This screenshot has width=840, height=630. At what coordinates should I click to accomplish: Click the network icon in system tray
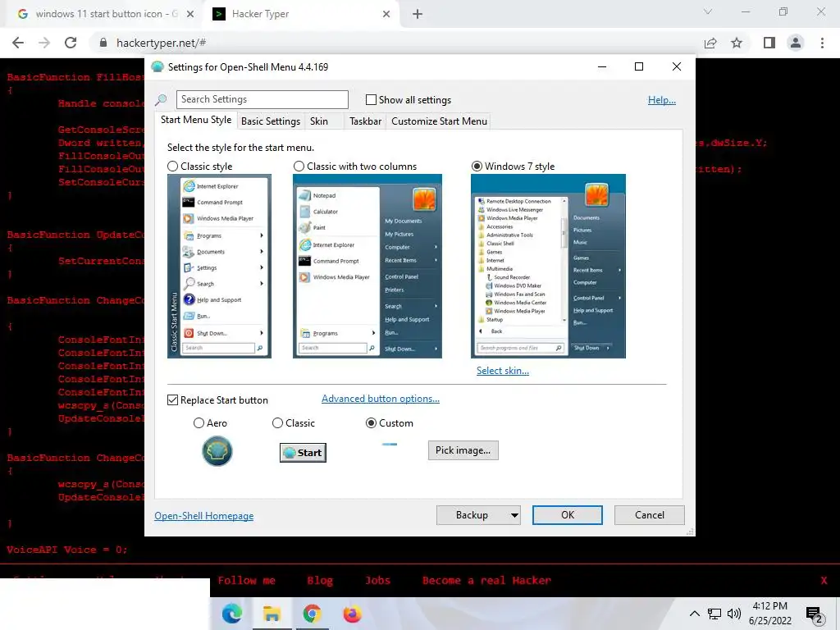point(714,614)
